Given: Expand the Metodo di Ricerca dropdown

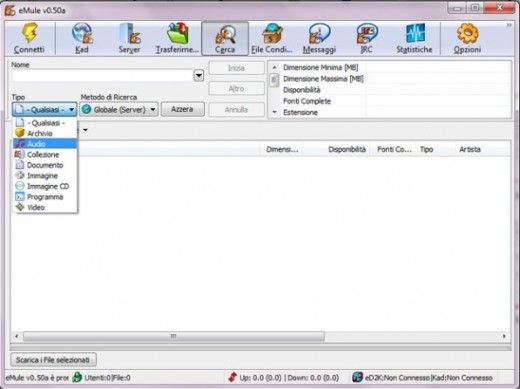Looking at the screenshot, I should click(119, 109).
